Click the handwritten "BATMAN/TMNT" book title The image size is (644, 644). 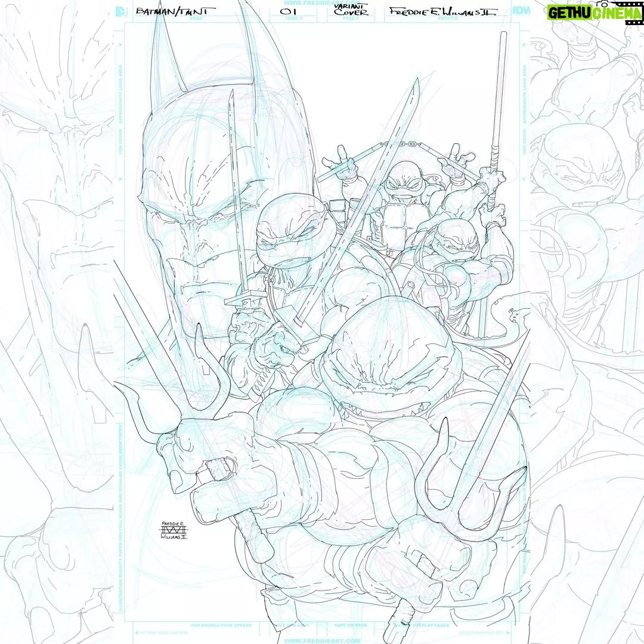[x=175, y=11]
